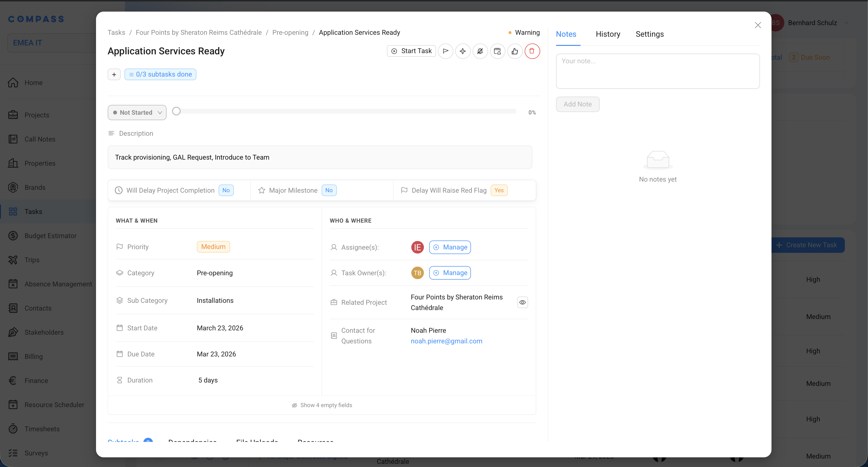Click the calendar reschedule icon button

pyautogui.click(x=497, y=51)
